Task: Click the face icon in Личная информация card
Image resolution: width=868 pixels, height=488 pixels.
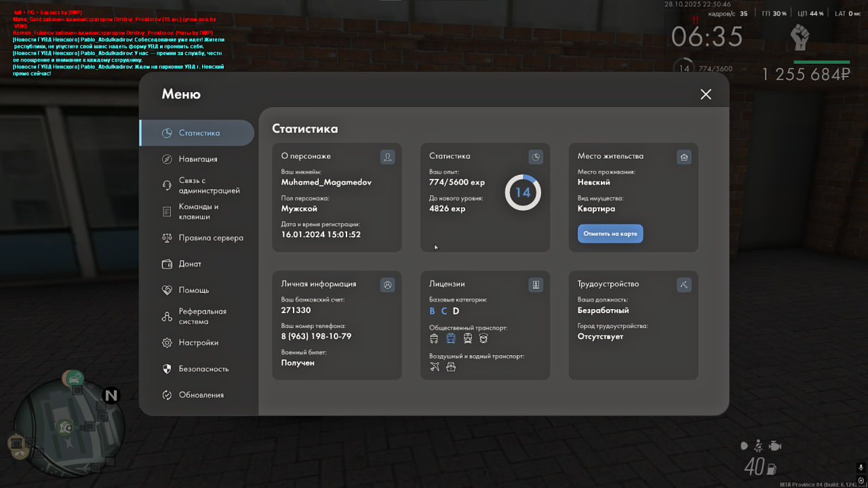Action: pos(387,285)
